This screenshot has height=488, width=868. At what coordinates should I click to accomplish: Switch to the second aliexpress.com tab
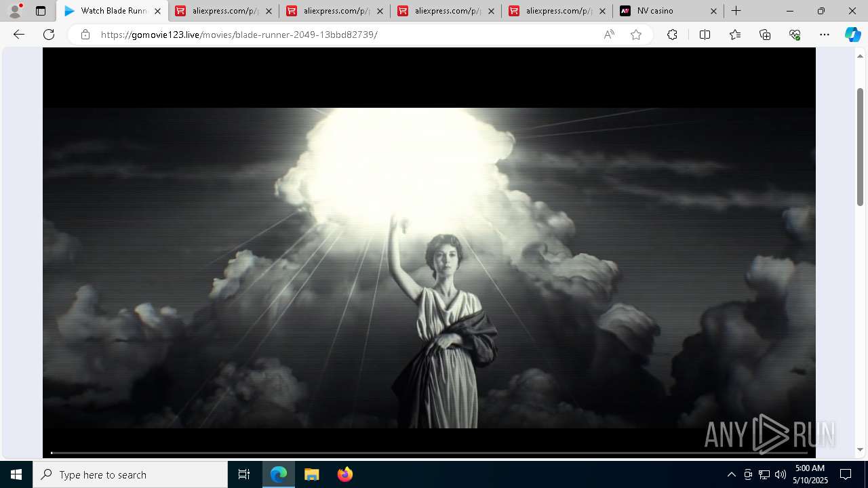[335, 11]
